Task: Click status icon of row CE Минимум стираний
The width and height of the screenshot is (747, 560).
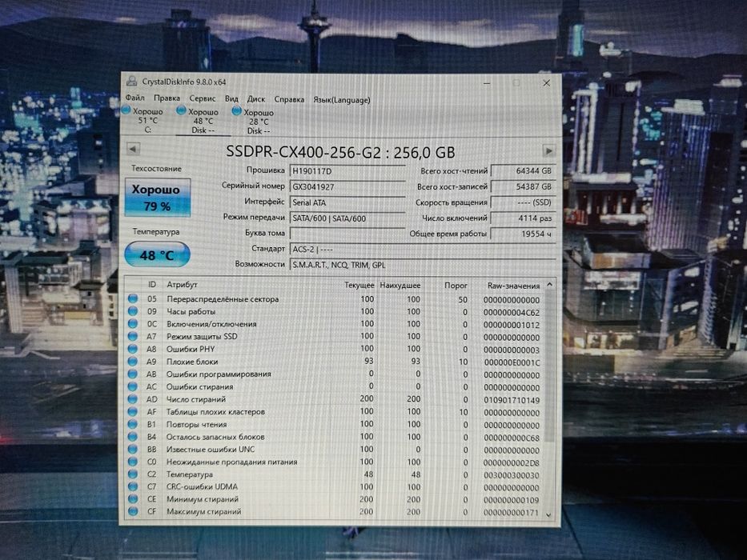Action: point(133,499)
